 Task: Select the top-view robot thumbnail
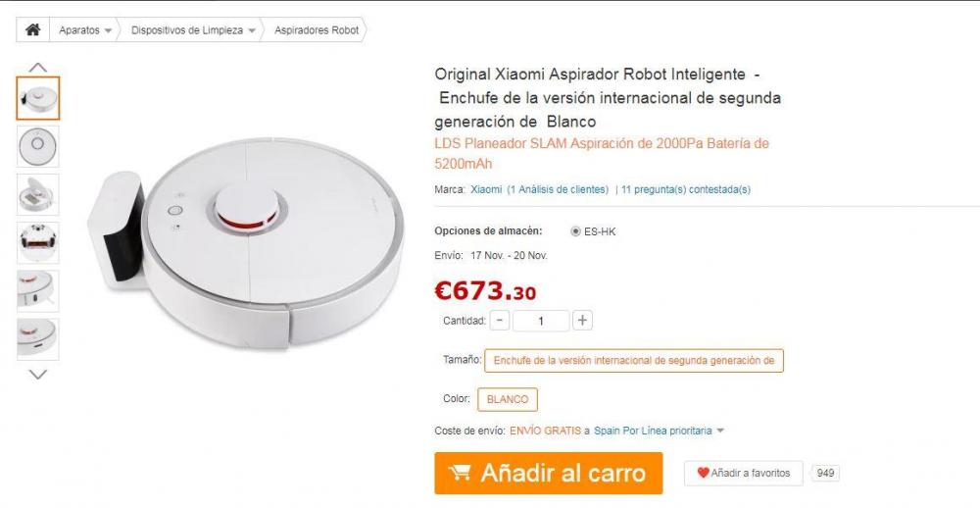[38, 146]
